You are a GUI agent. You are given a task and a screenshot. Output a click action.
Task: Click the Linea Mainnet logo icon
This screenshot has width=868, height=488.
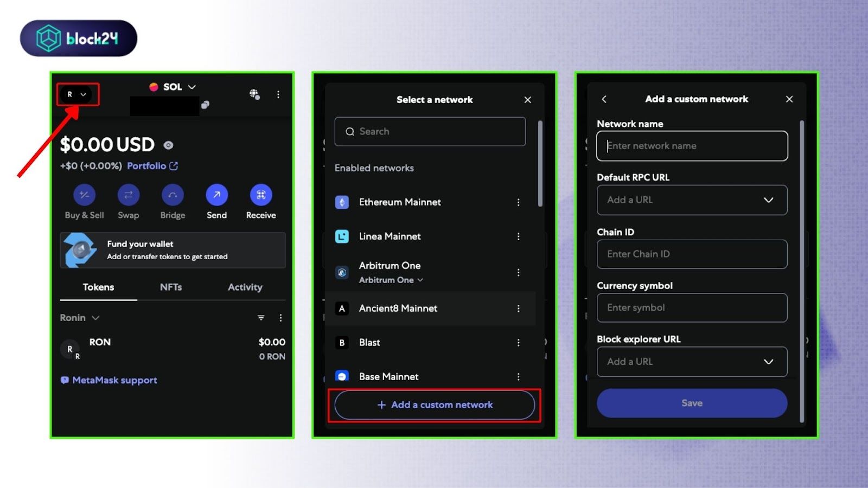click(342, 236)
